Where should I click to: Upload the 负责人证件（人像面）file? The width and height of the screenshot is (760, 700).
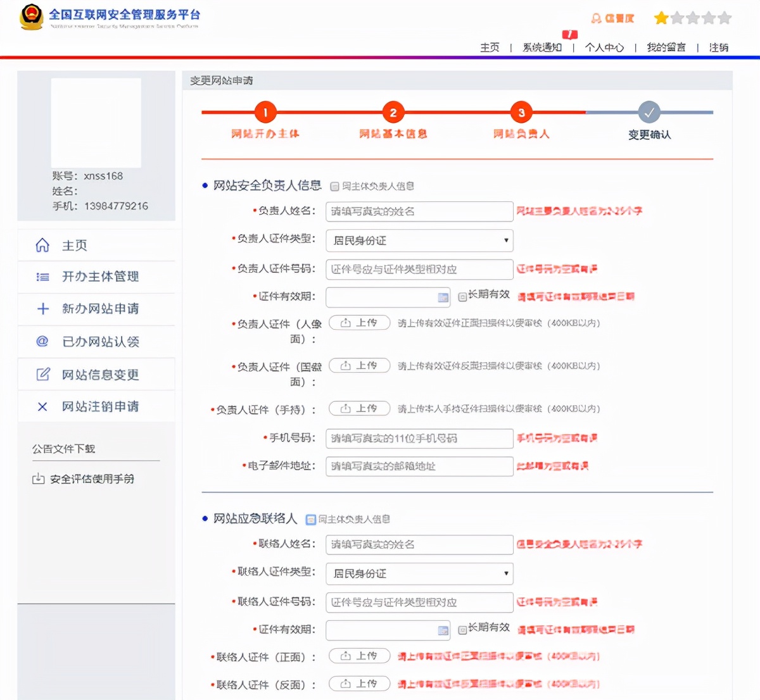pos(359,323)
